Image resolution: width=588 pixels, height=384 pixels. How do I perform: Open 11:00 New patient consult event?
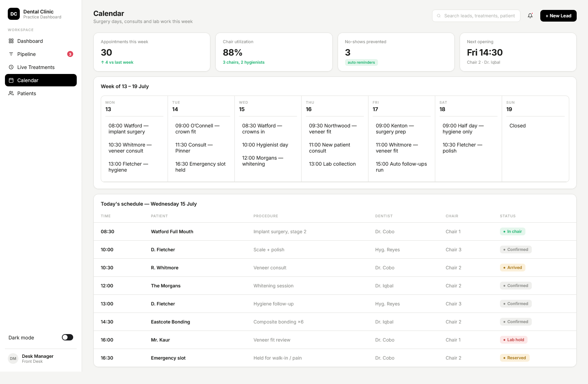pyautogui.click(x=330, y=148)
